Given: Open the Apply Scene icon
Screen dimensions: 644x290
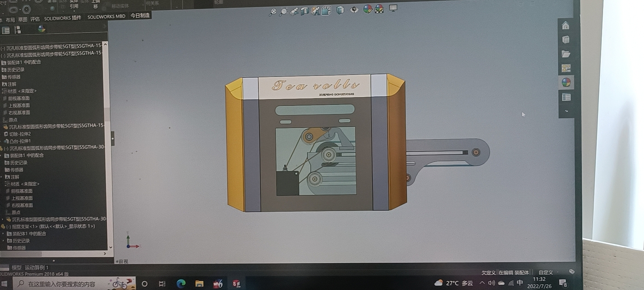Looking at the screenshot, I should (x=379, y=9).
